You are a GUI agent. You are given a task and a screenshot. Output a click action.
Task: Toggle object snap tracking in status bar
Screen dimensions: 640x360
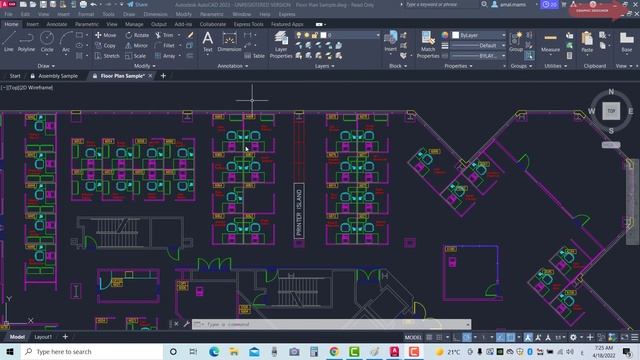[500, 337]
